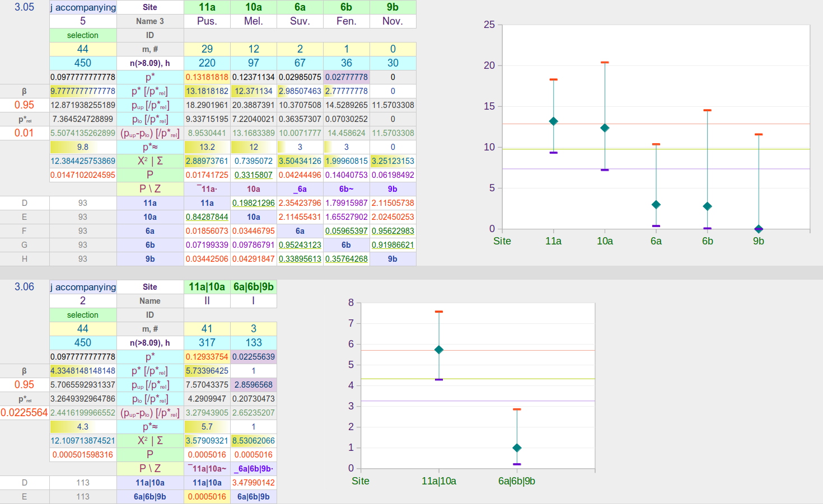Select the cell labeled Pus.
The image size is (823, 504).
click(x=207, y=21)
